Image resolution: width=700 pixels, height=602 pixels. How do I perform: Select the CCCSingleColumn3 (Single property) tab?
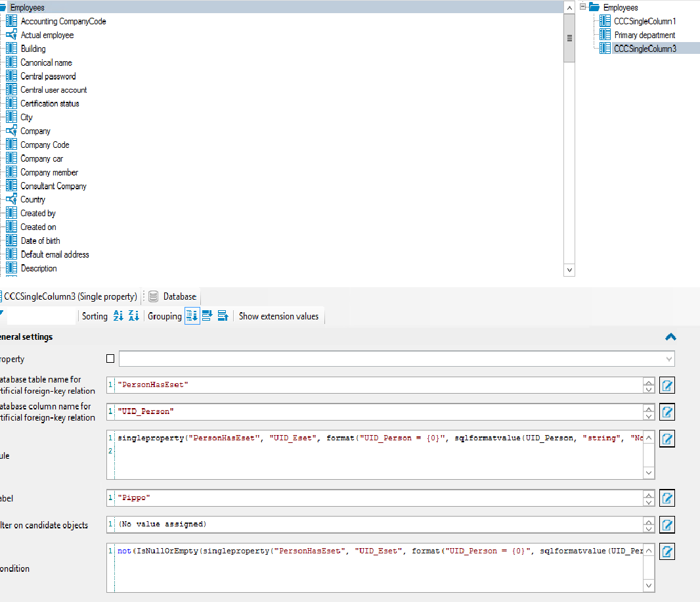[69, 296]
